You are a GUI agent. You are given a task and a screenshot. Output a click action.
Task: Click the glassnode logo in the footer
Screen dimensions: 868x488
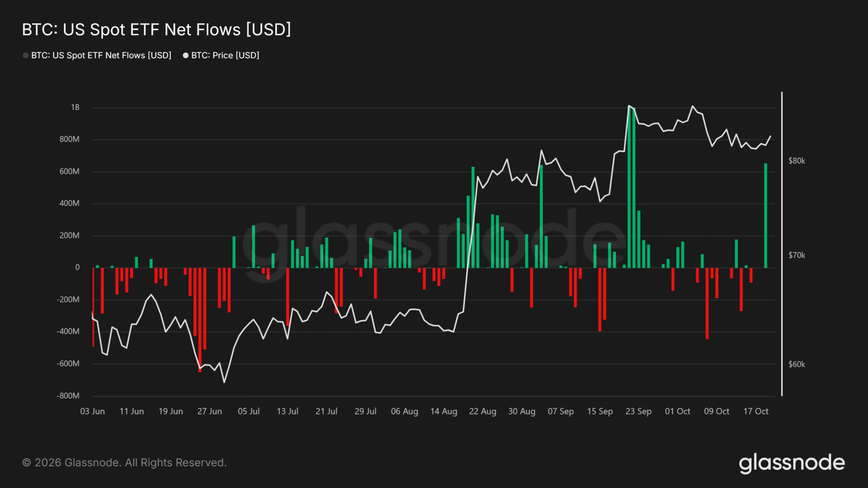[x=792, y=463]
